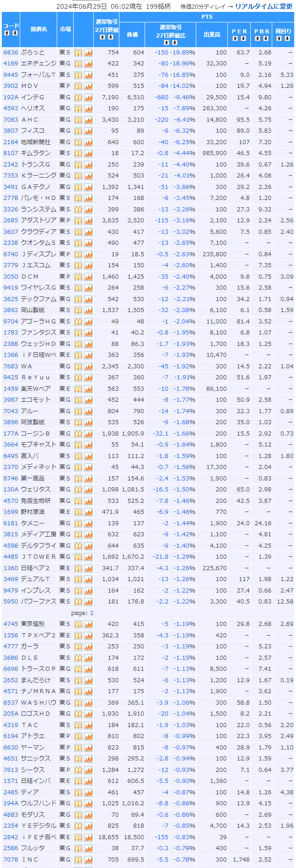Open the chart icon for ＪＴＯＷＥＲ (4485)
This screenshot has width=296, height=868.
click(88, 557)
